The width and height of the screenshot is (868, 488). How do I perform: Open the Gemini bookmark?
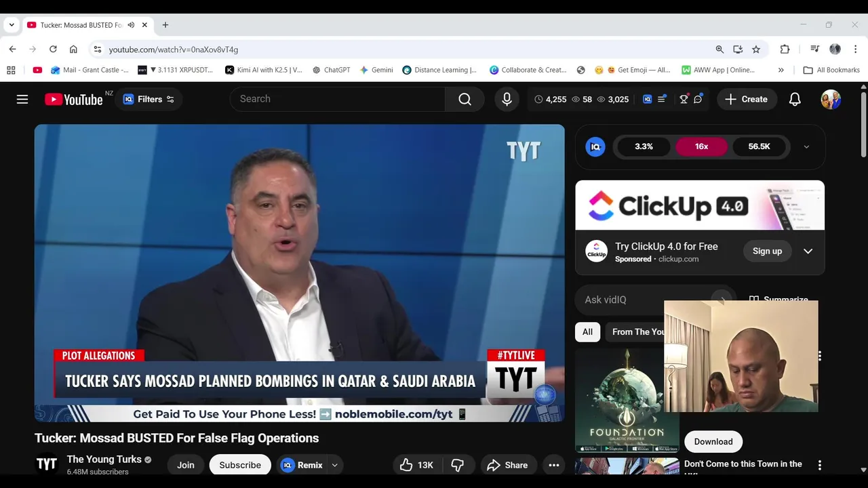pyautogui.click(x=376, y=70)
